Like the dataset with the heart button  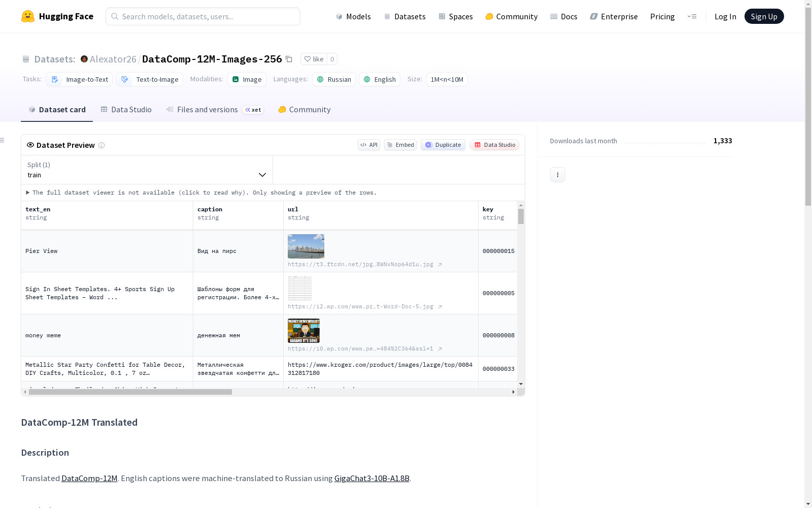pyautogui.click(x=314, y=59)
